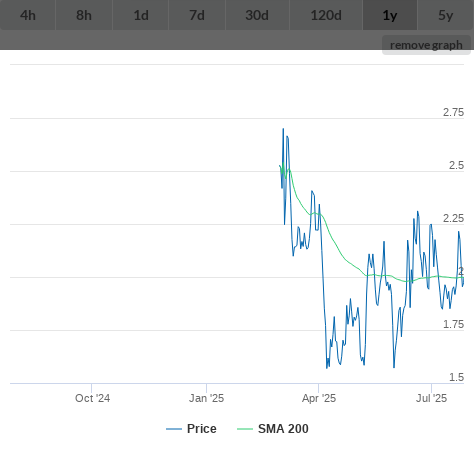
Task: Click the active 1y range tab
Action: pos(390,15)
